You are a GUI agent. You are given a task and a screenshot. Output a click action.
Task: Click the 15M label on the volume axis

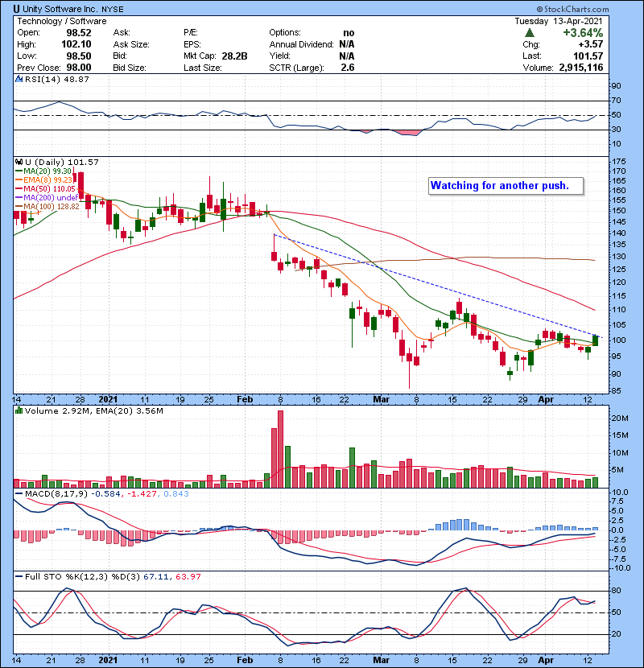click(620, 435)
